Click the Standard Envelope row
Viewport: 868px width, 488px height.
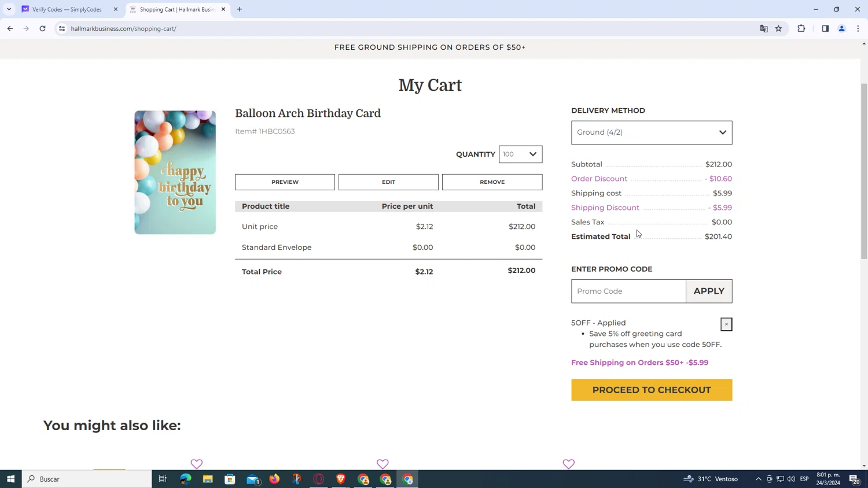388,247
